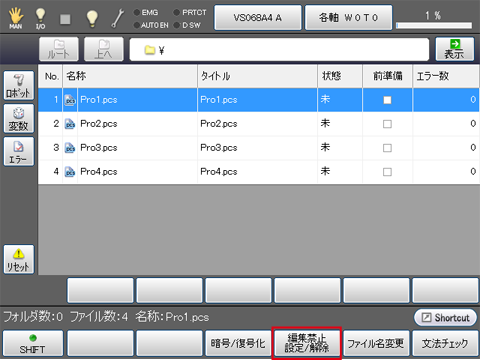Open the I/O lightbulb icon
This screenshot has width=480, height=360.
[x=40, y=18]
